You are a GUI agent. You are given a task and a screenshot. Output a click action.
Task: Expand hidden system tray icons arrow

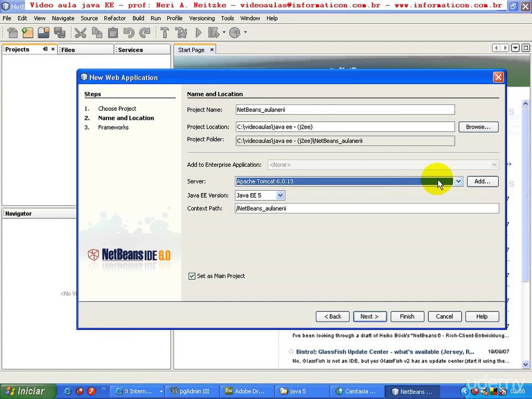pyautogui.click(x=465, y=392)
